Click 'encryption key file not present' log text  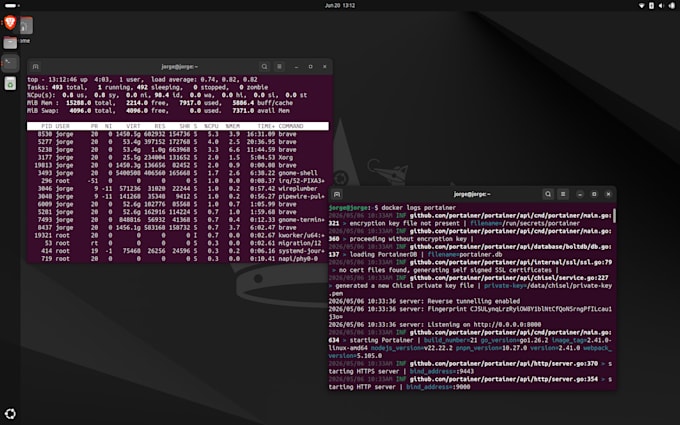point(404,223)
